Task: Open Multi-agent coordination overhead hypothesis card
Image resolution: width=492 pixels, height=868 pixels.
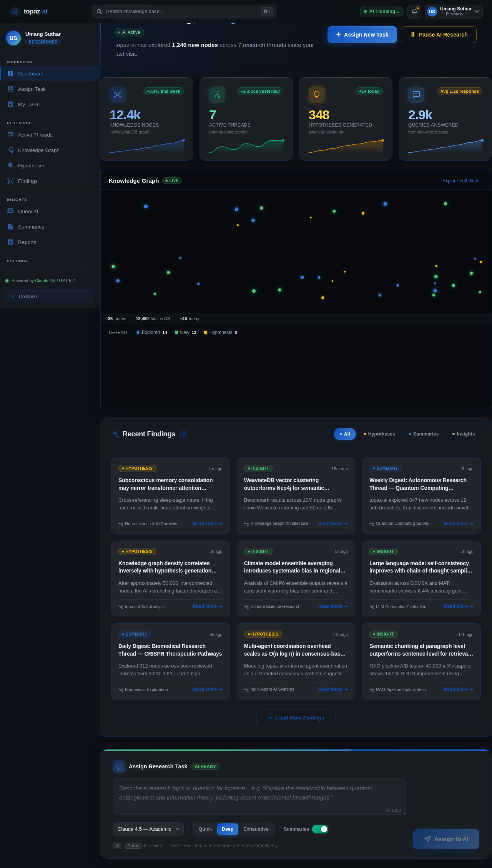Action: point(296,661)
